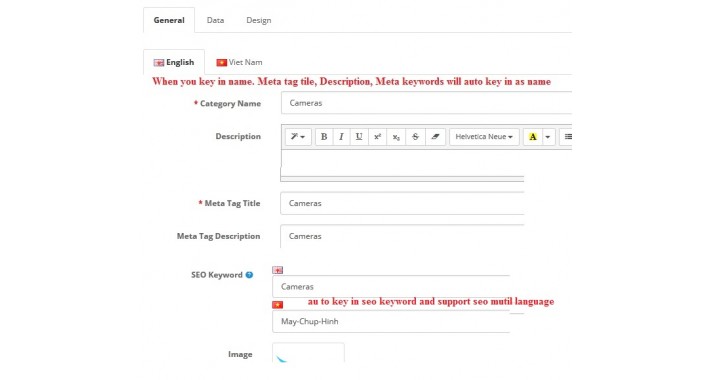This screenshot has height=380, width=710.
Task: Click the Vietnam flag above May-Chup-Hinh field
Action: (x=278, y=305)
